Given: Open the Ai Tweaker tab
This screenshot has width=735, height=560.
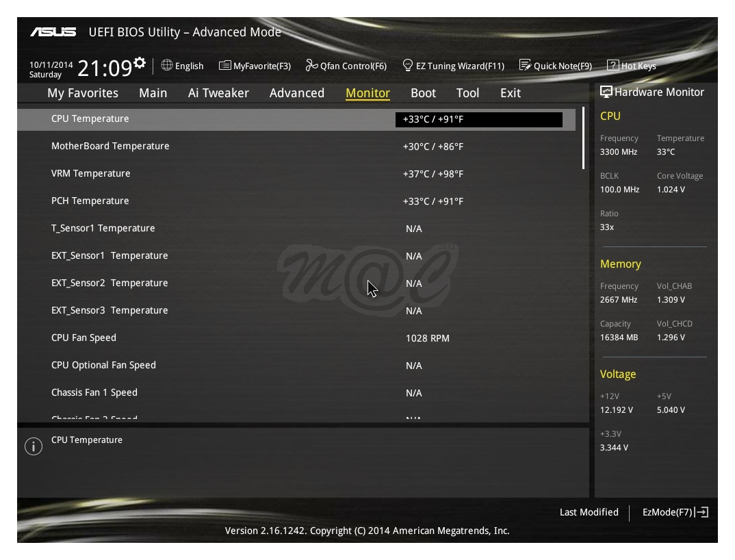Looking at the screenshot, I should click(x=218, y=93).
